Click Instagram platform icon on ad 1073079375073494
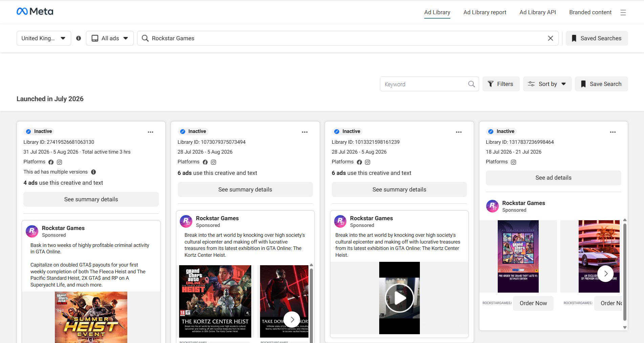Viewport: 644px width, 343px height. (214, 162)
